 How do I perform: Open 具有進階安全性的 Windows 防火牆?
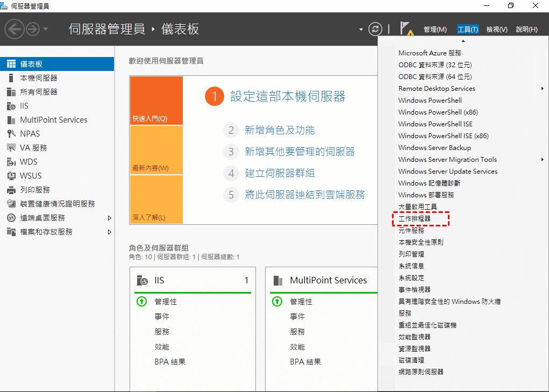click(x=450, y=301)
